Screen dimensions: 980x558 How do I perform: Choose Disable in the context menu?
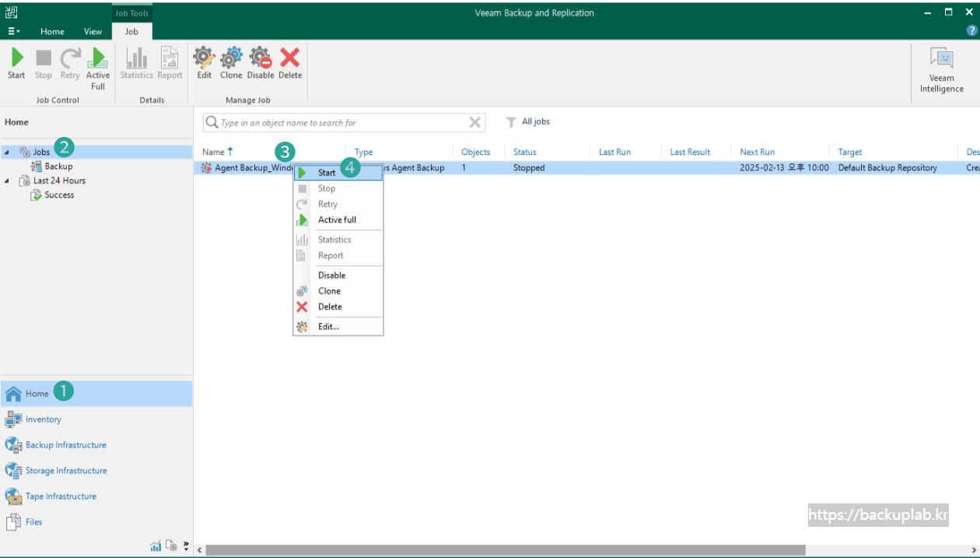pyautogui.click(x=338, y=275)
